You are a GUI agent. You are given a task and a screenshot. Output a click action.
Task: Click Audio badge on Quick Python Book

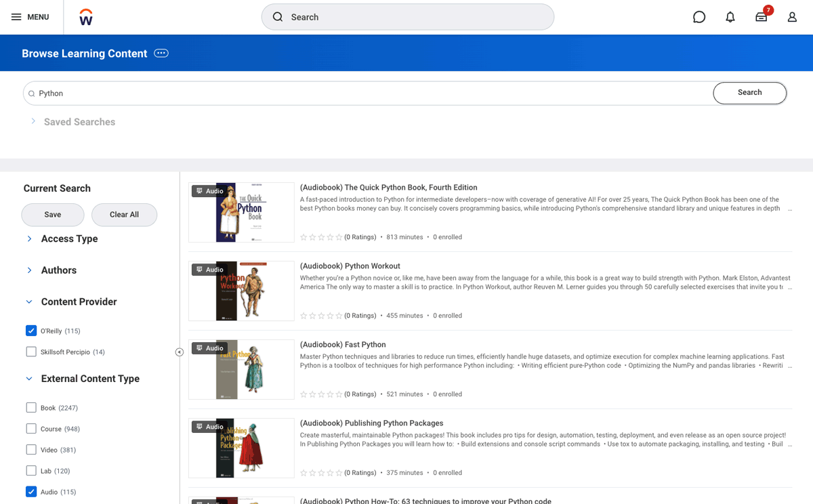pyautogui.click(x=209, y=191)
